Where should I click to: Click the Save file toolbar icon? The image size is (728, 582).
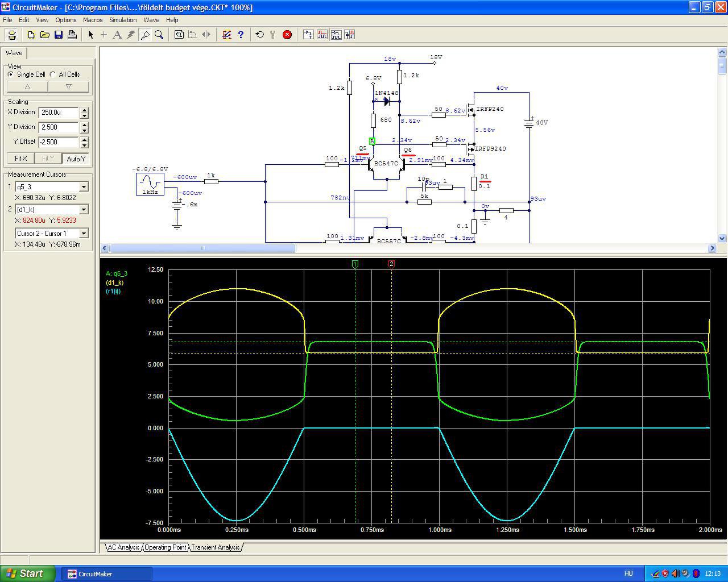point(59,35)
